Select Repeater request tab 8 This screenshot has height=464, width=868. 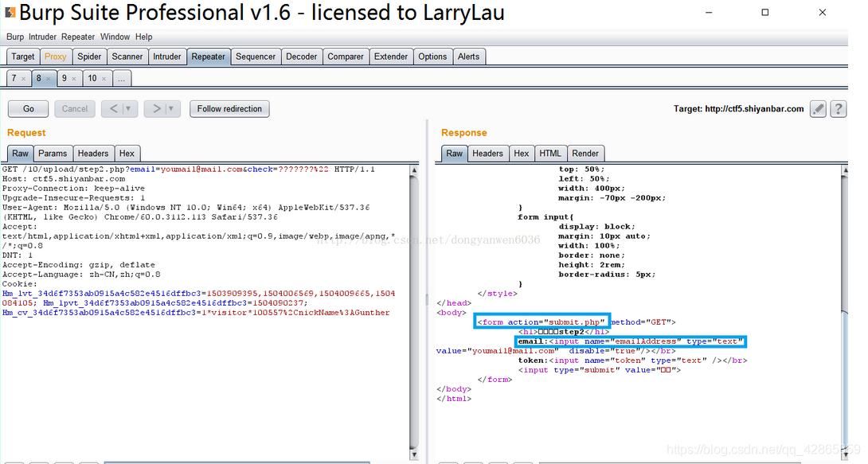[39, 79]
